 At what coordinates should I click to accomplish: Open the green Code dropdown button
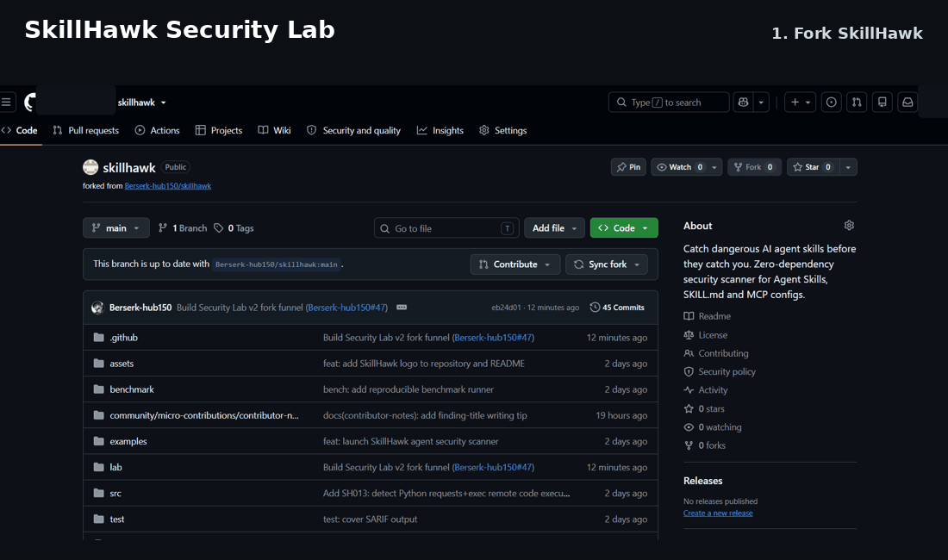pos(624,227)
